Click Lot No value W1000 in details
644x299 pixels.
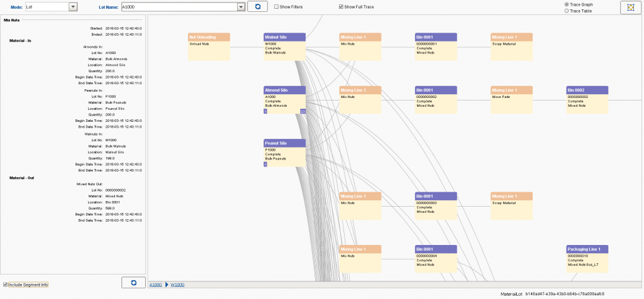point(111,140)
